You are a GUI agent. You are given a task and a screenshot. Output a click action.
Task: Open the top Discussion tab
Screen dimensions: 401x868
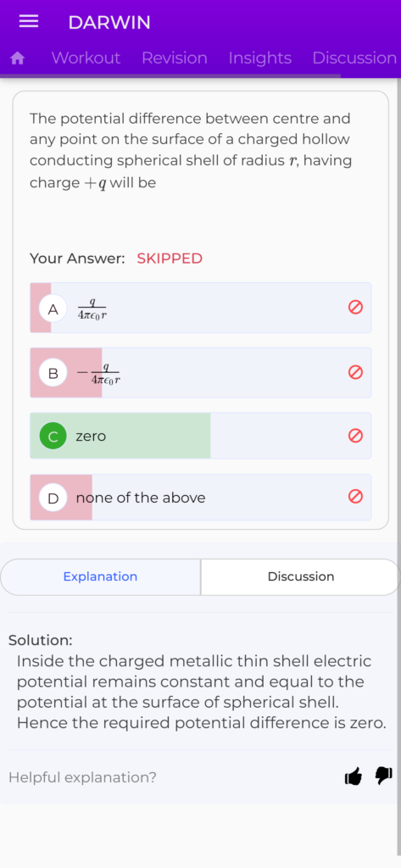pos(354,58)
